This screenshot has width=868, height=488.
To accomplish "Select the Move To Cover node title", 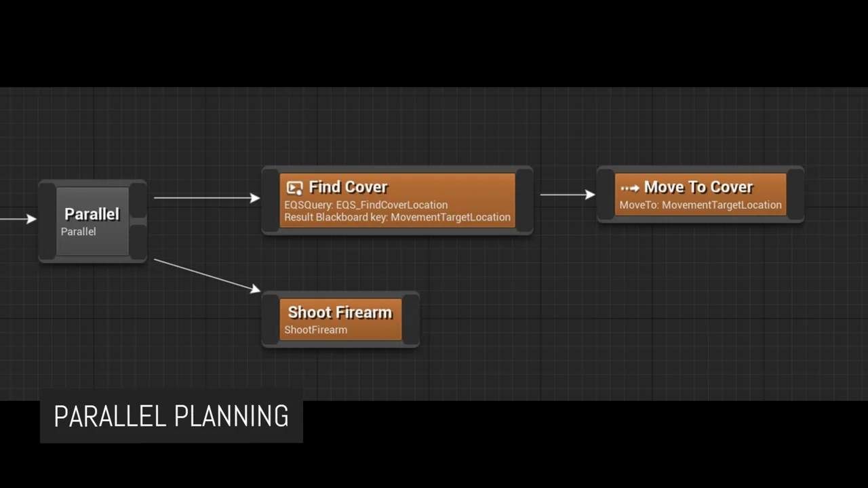I will (x=698, y=187).
